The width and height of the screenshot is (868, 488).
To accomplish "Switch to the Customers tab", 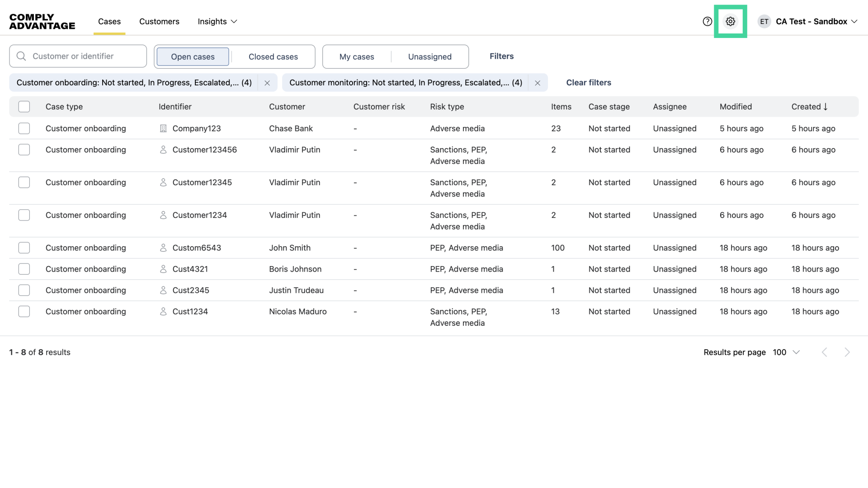I will click(x=159, y=21).
